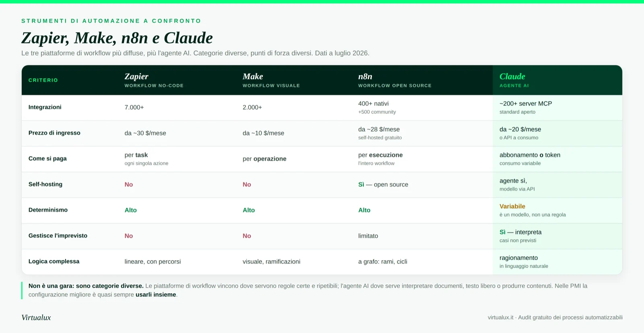Image resolution: width=644 pixels, height=333 pixels.
Task: Click the 'per operazione' cell
Action: click(x=264, y=159)
